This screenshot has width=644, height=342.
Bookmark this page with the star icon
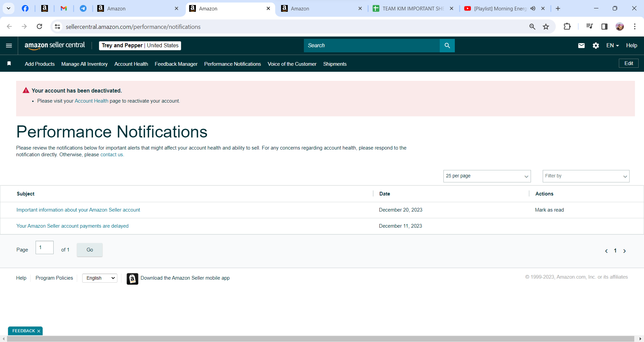(x=546, y=26)
